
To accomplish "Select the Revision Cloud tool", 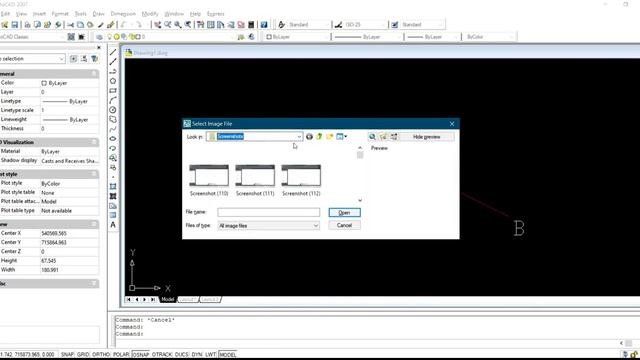I will (113, 119).
